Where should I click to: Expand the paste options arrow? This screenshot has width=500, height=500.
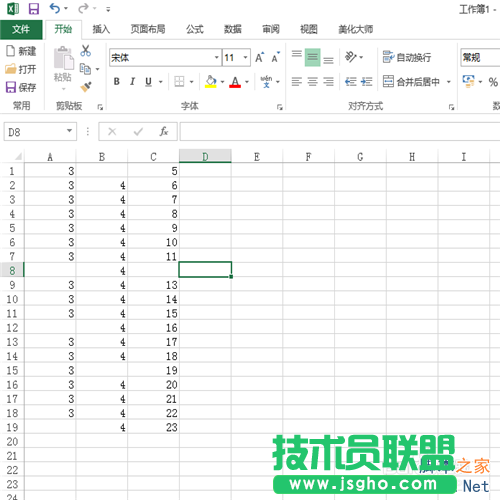coord(63,89)
